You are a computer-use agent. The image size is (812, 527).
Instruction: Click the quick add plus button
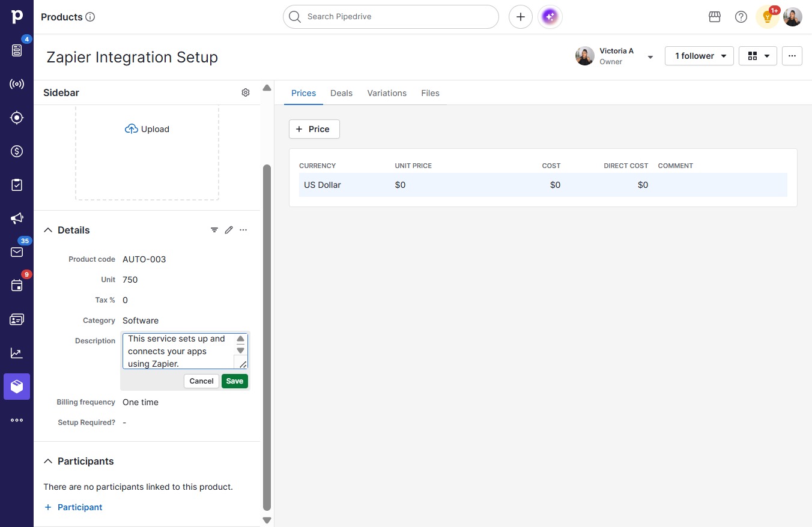coord(521,17)
